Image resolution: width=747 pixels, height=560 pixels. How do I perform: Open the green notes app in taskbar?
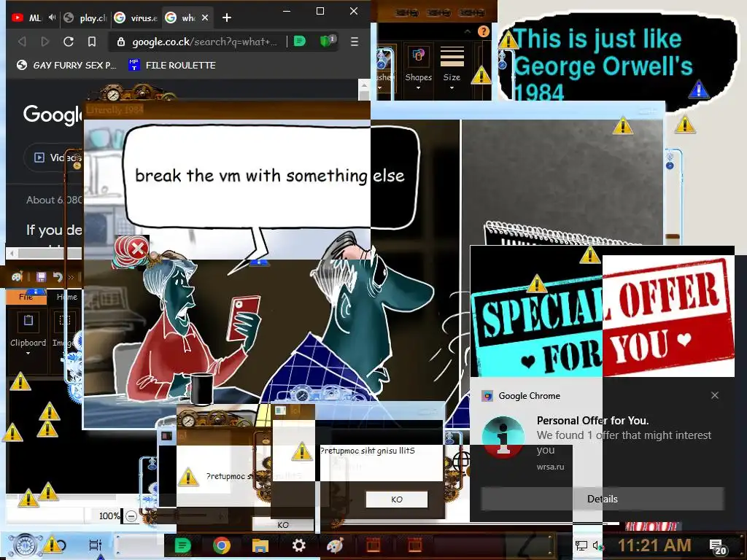(182, 545)
